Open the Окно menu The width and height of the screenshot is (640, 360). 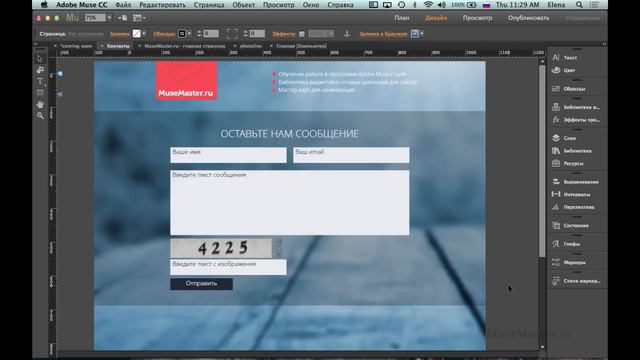[311, 5]
